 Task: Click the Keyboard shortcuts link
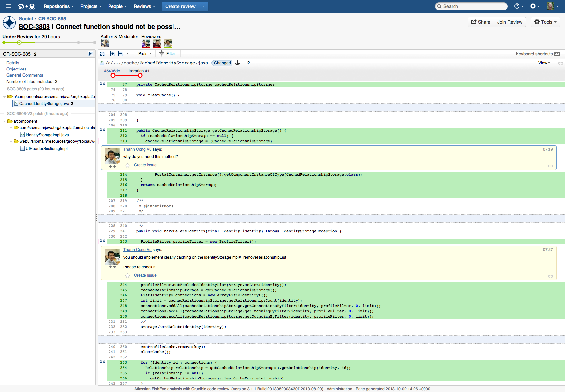[534, 54]
